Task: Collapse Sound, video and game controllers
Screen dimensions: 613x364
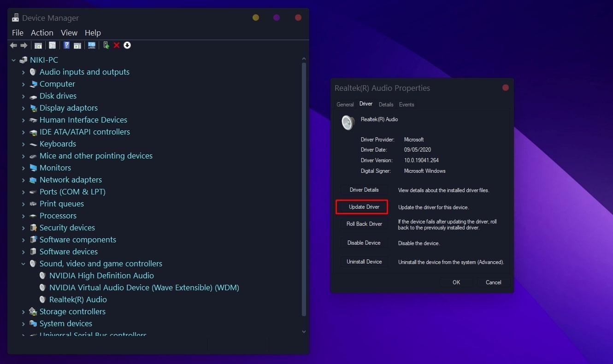Action: click(23, 264)
